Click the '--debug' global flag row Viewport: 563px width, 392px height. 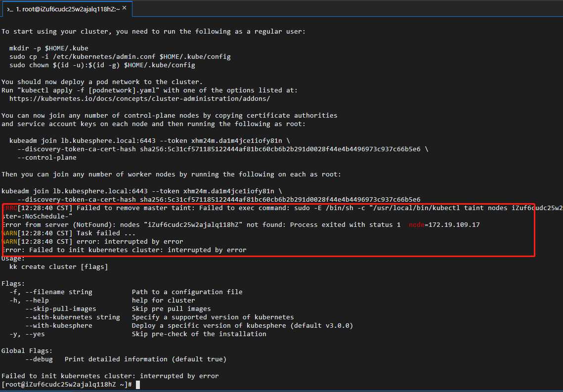pos(126,359)
